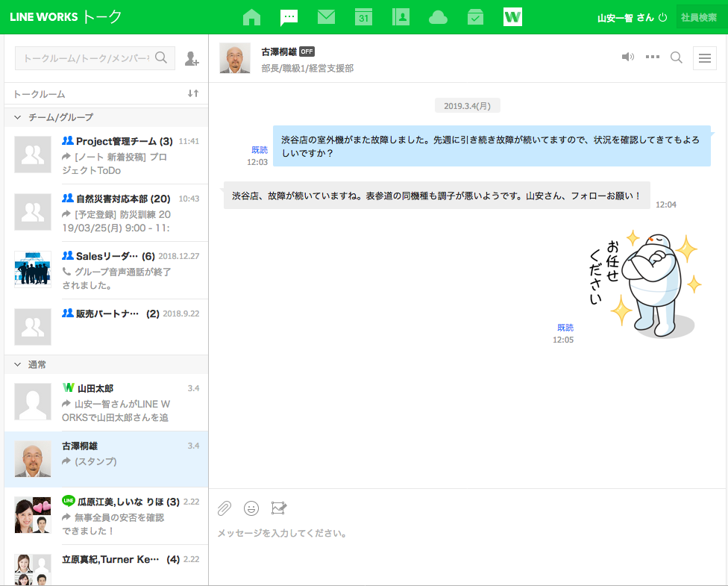This screenshot has width=728, height=586.
Task: Open the hamburger menu in chat header
Action: pos(705,57)
